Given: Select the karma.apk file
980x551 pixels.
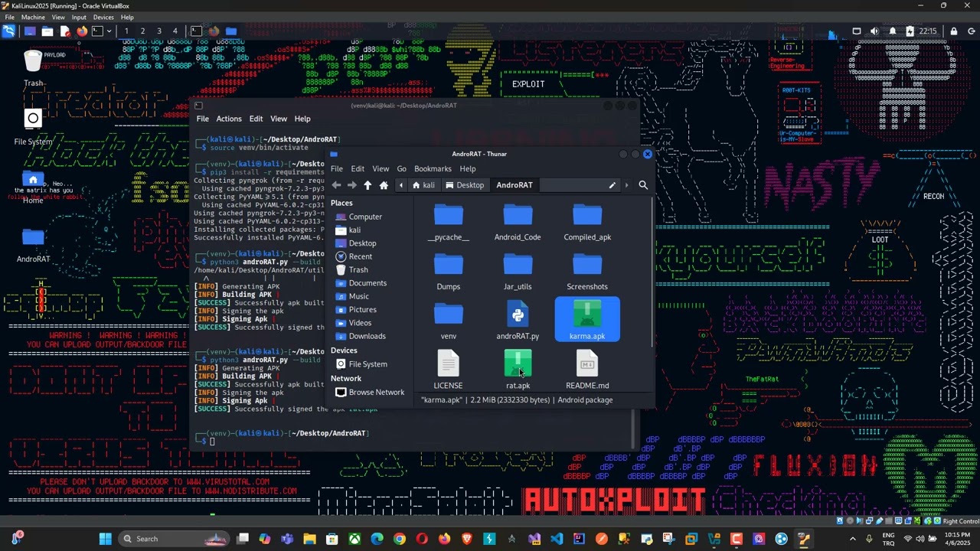Looking at the screenshot, I should [x=587, y=321].
